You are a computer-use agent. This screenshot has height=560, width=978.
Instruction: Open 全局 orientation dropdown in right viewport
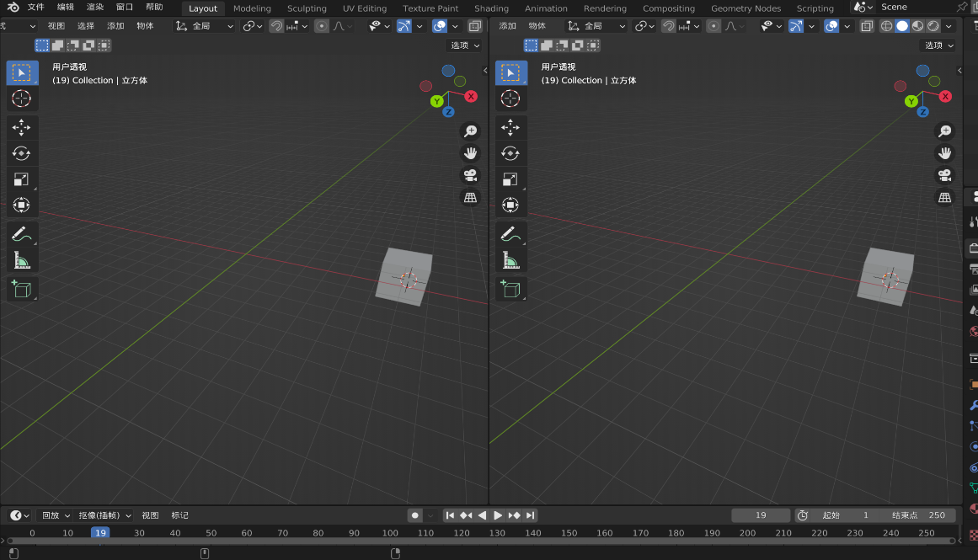tap(597, 26)
